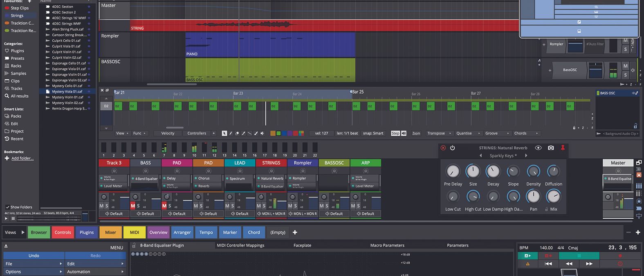Select Mystery Viola 01.caf in file list
Screen dimensions: 644x276
pyautogui.click(x=67, y=92)
